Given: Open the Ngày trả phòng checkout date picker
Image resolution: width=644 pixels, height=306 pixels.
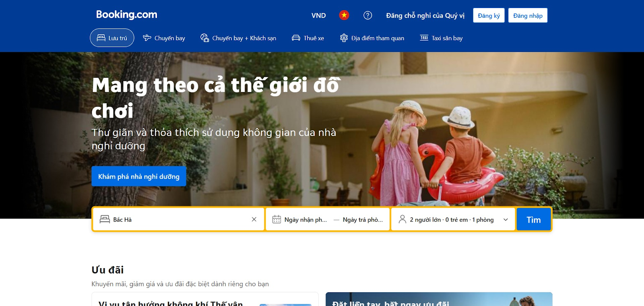Looking at the screenshot, I should pyautogui.click(x=363, y=219).
